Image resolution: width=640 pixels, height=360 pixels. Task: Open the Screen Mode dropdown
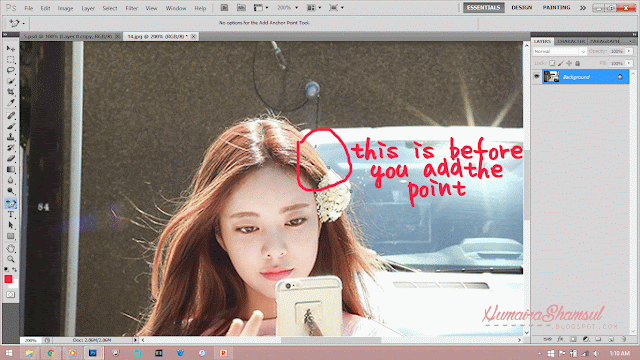(x=336, y=7)
